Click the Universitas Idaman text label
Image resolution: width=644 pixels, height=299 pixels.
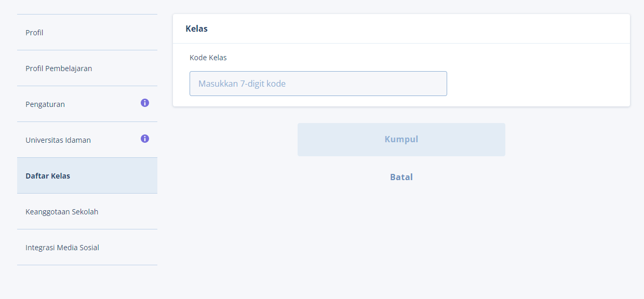coord(58,140)
